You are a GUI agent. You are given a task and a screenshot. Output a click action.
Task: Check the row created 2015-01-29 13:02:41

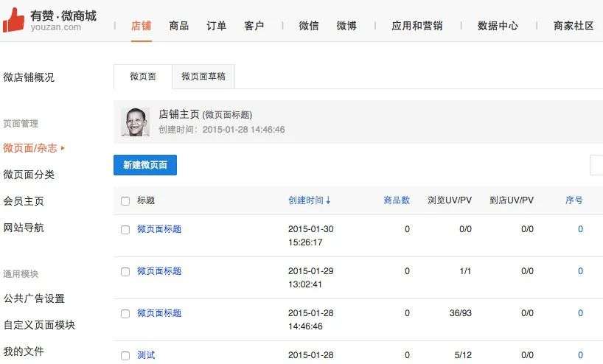[125, 272]
